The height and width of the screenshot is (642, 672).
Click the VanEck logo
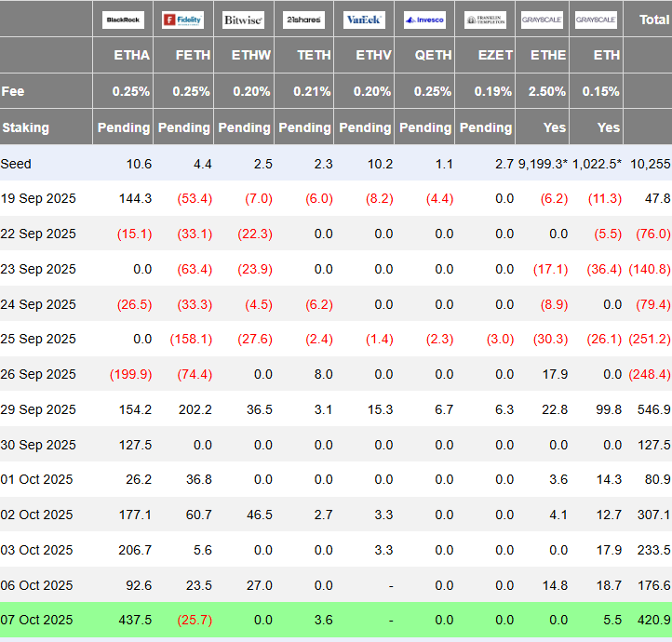pyautogui.click(x=365, y=20)
